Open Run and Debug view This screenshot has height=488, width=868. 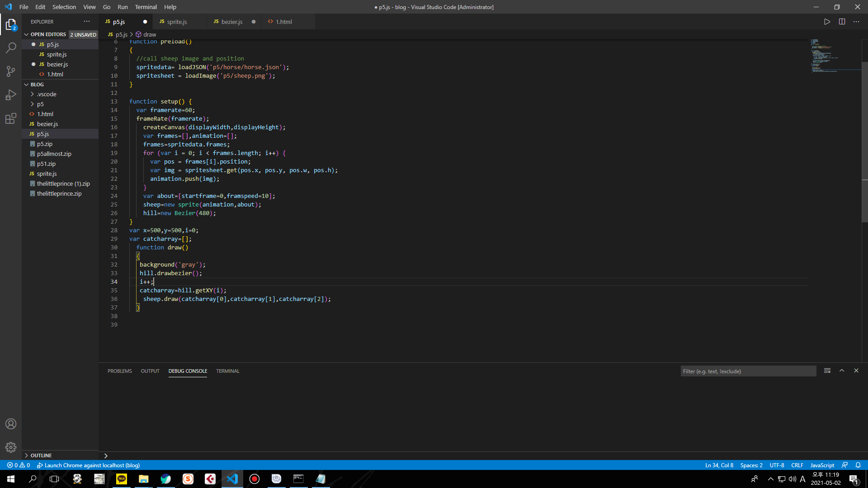(11, 95)
